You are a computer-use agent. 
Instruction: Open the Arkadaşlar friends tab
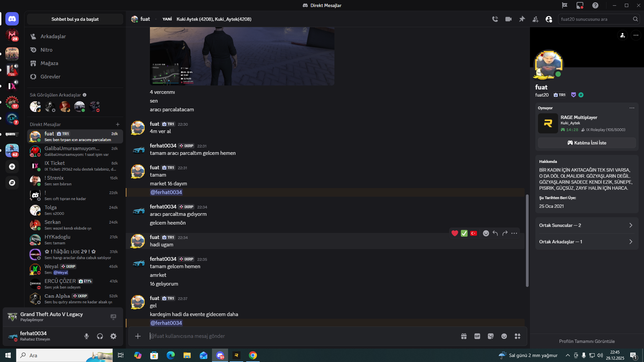[75, 36]
